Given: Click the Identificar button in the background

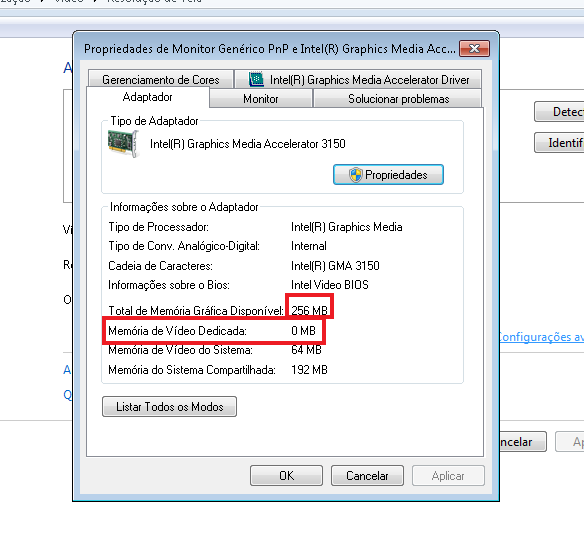Looking at the screenshot, I should (559, 143).
